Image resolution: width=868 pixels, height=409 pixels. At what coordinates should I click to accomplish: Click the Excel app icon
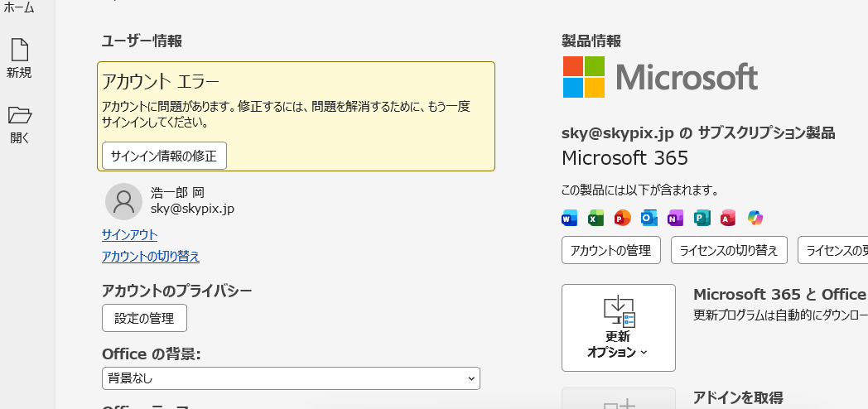pyautogui.click(x=596, y=218)
